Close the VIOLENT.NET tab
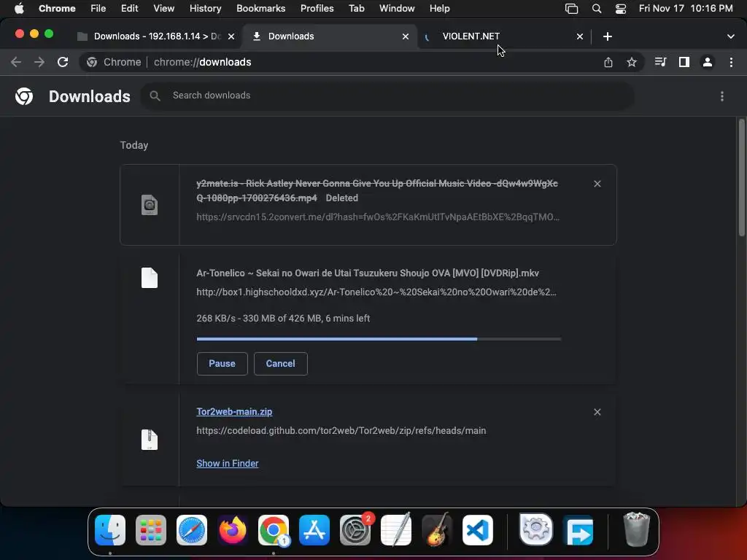 [x=580, y=36]
